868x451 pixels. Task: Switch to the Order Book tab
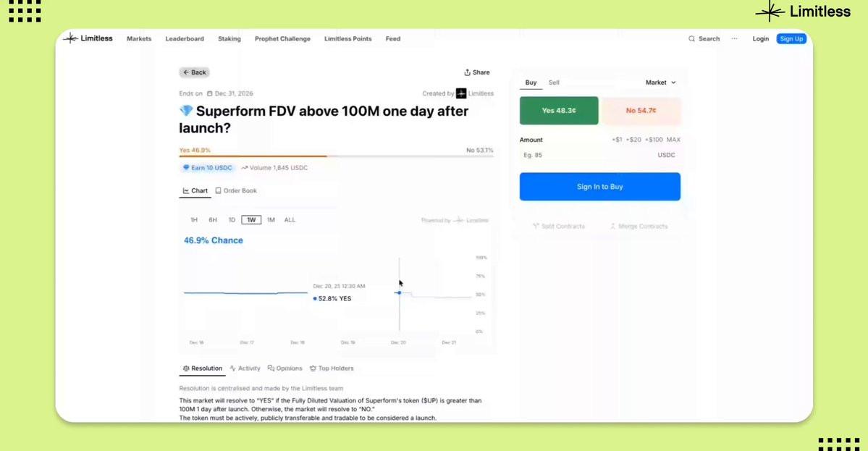pos(236,191)
